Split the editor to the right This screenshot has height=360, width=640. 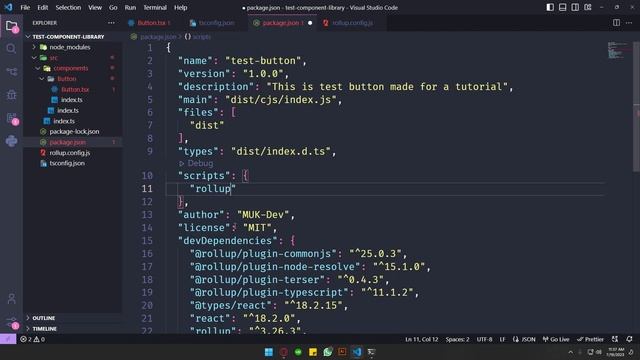click(616, 23)
